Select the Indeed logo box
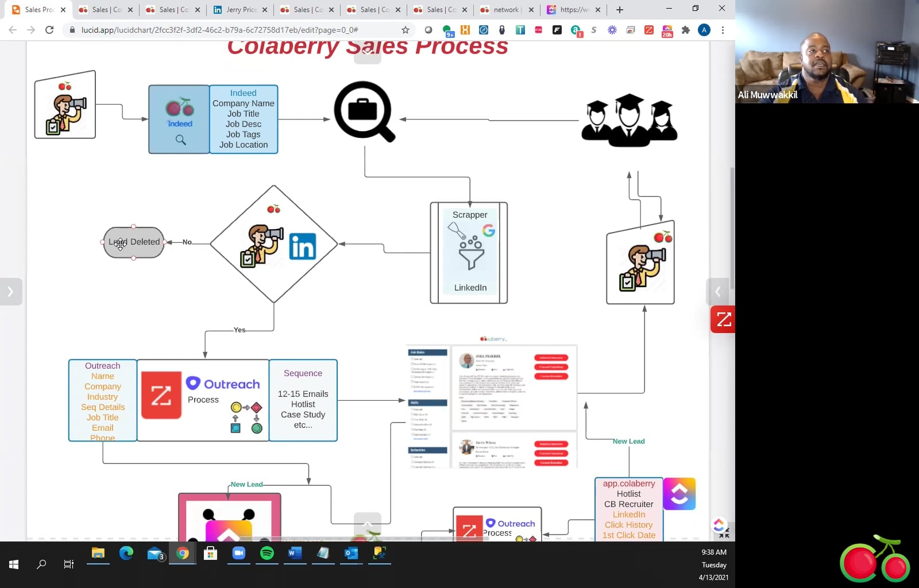The image size is (919, 588). tap(179, 119)
